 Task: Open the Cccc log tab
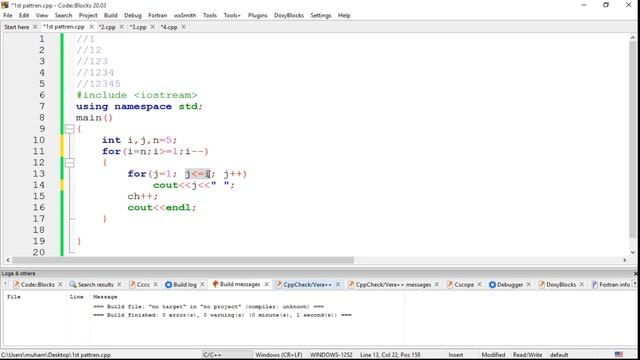(143, 284)
